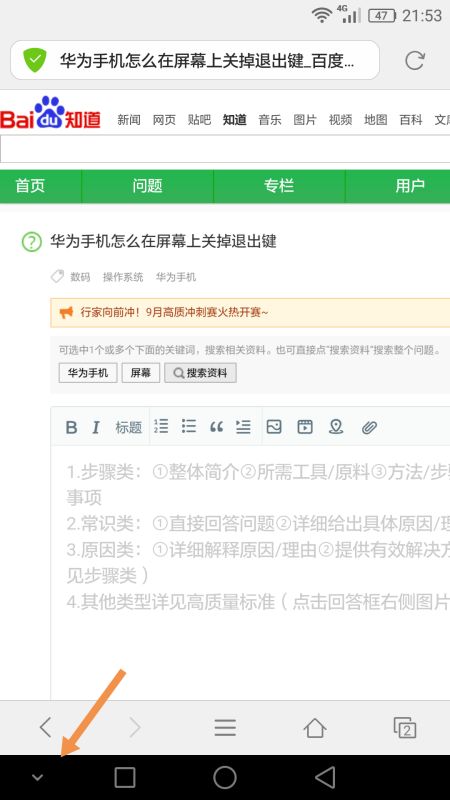This screenshot has width=450, height=800.
Task: Insert a video into the answer
Action: pyautogui.click(x=305, y=426)
